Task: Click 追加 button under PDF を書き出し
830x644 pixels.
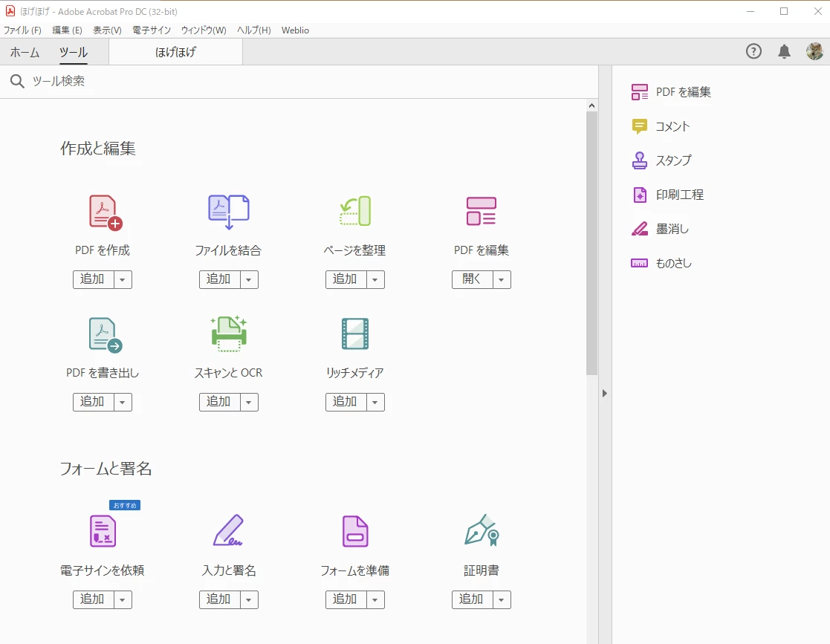Action: [x=93, y=402]
